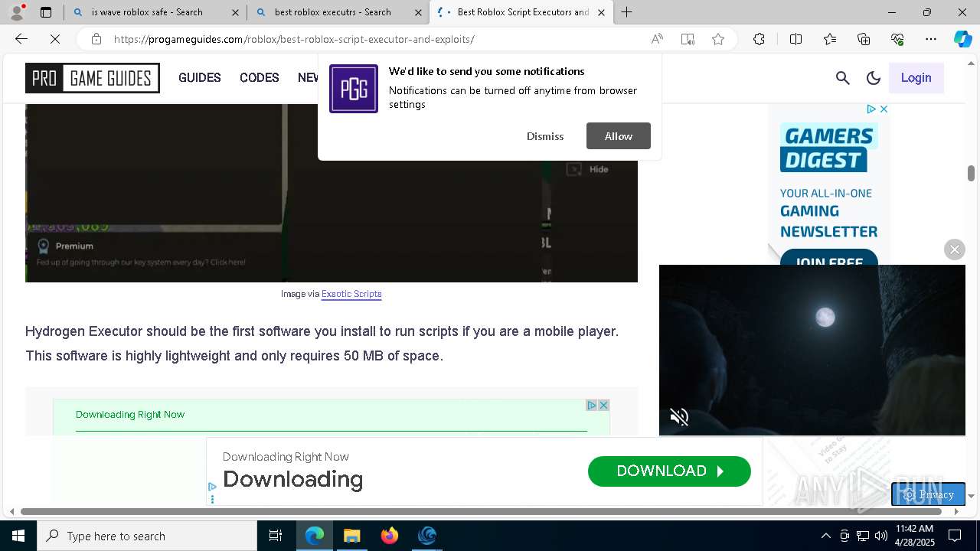Image resolution: width=980 pixels, height=551 pixels.
Task: Dismiss the notification prompt
Action: pos(545,136)
